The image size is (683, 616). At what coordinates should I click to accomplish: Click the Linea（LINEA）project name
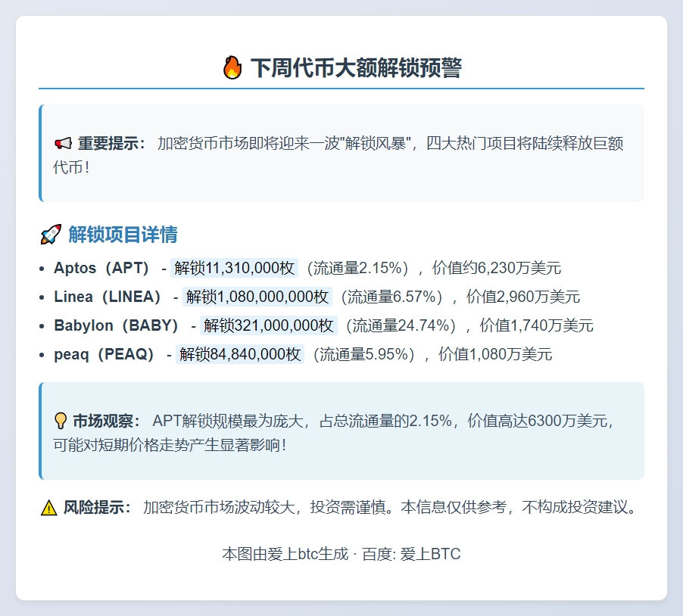click(x=109, y=297)
